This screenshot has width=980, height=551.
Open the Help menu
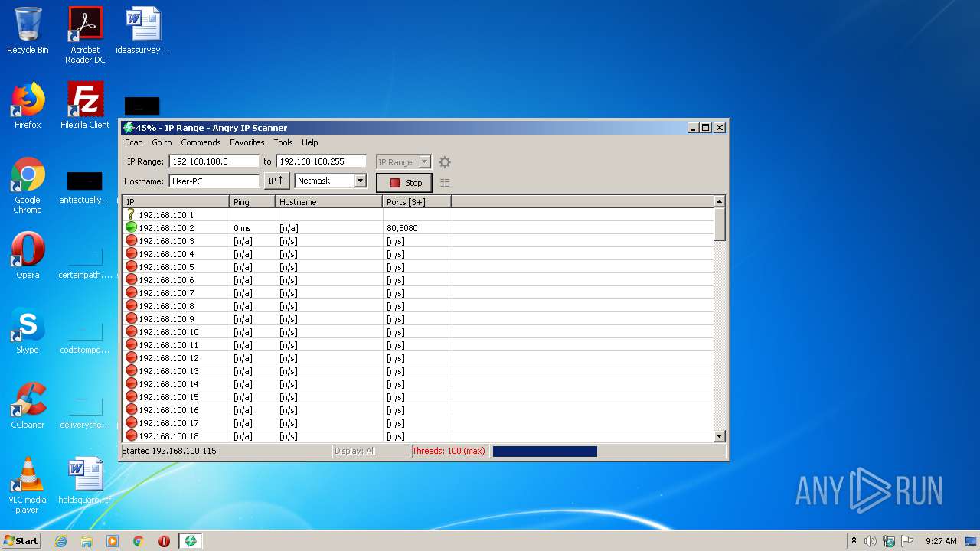310,142
